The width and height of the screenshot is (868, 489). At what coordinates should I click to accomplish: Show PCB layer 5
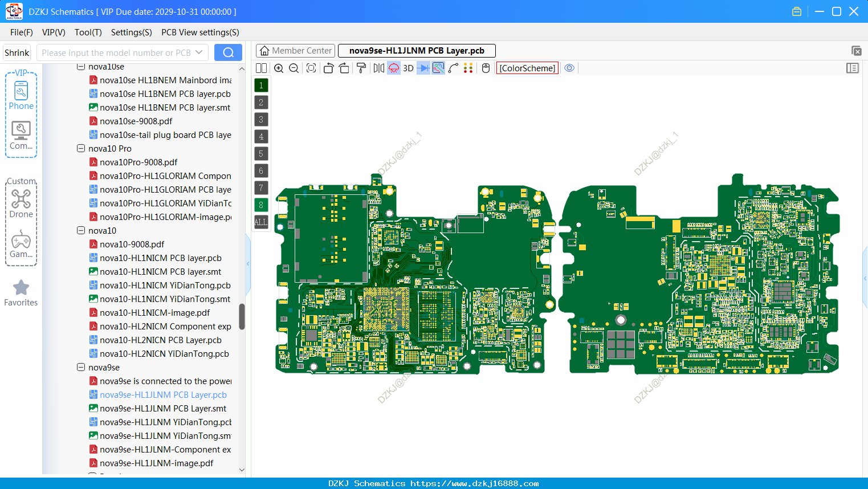(261, 154)
